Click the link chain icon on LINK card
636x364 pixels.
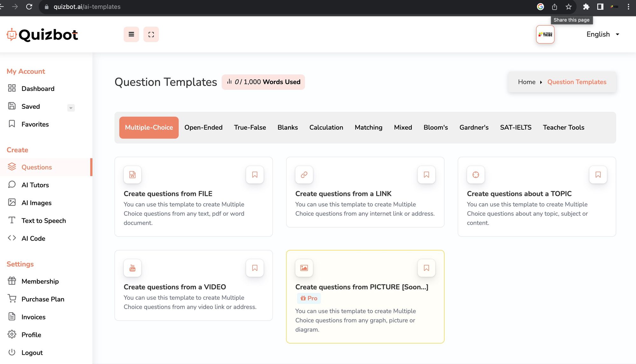(304, 175)
